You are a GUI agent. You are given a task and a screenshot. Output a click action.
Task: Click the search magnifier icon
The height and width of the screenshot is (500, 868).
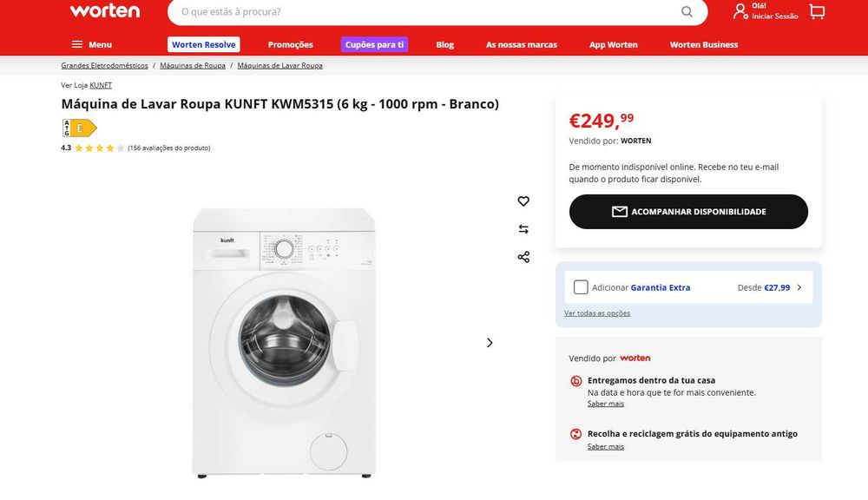pos(687,12)
